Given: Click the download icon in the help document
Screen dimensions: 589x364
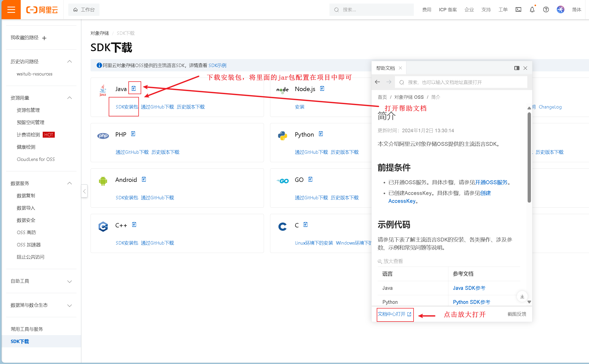Looking at the screenshot, I should tap(522, 296).
